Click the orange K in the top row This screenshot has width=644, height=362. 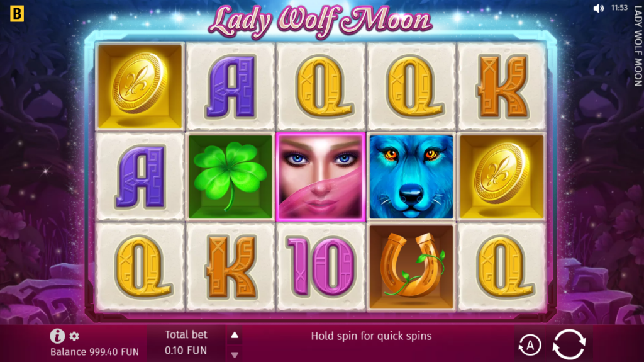(501, 86)
